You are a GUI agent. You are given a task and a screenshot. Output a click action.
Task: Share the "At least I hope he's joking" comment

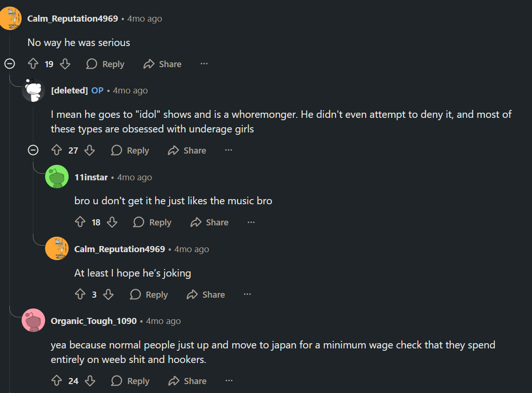point(205,294)
